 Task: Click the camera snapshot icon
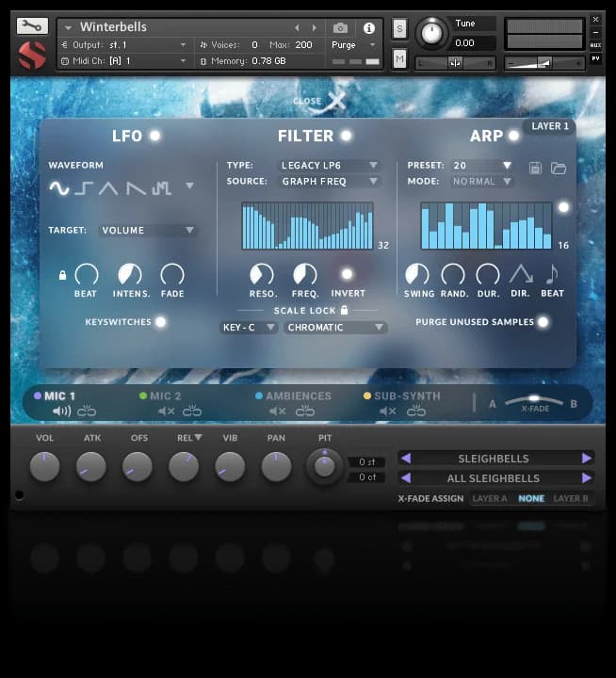tap(341, 28)
